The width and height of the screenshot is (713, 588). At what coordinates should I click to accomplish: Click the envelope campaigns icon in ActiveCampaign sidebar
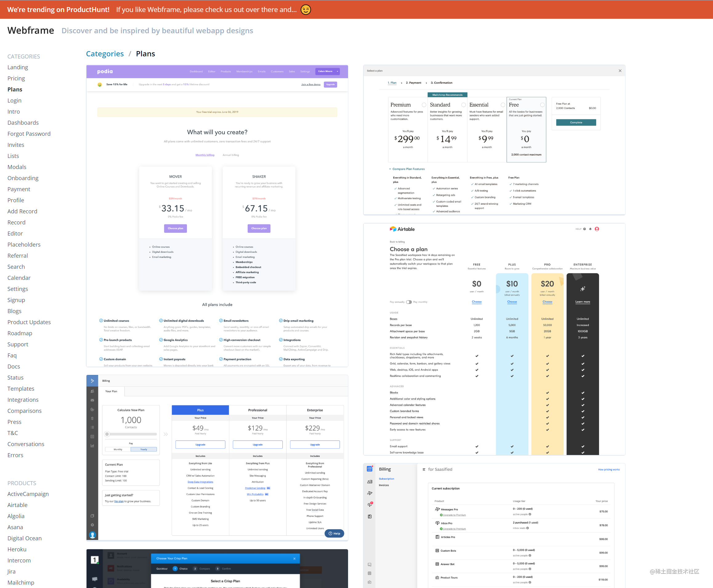[92, 400]
